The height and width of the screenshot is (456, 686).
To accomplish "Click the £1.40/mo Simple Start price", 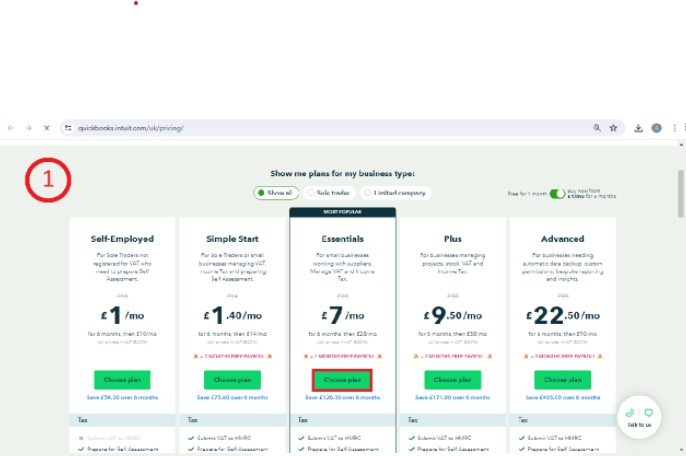I will coord(232,315).
